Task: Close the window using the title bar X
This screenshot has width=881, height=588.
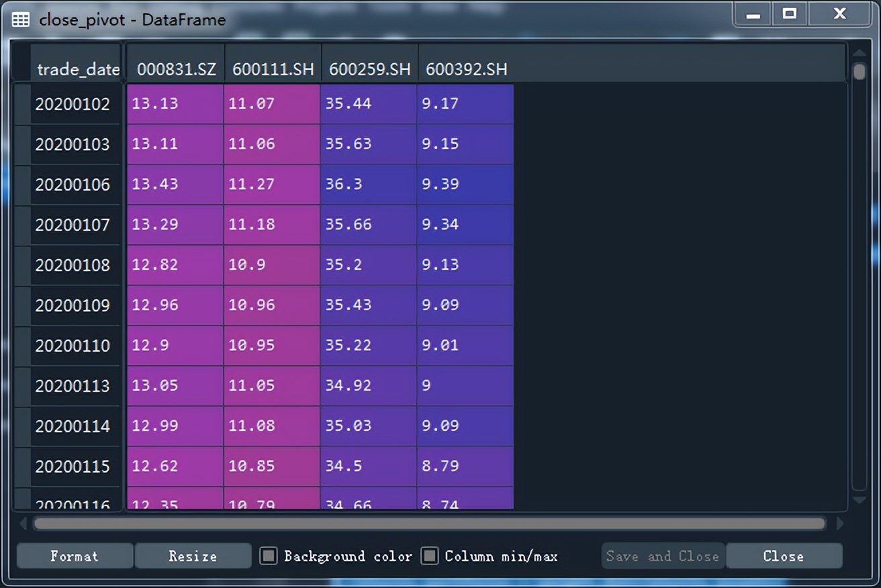Action: (839, 15)
